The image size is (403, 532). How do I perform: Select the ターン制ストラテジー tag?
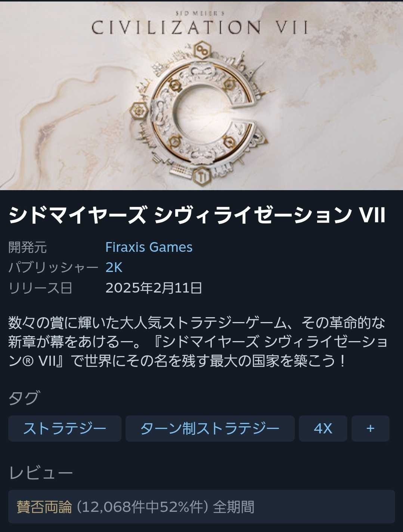210,429
